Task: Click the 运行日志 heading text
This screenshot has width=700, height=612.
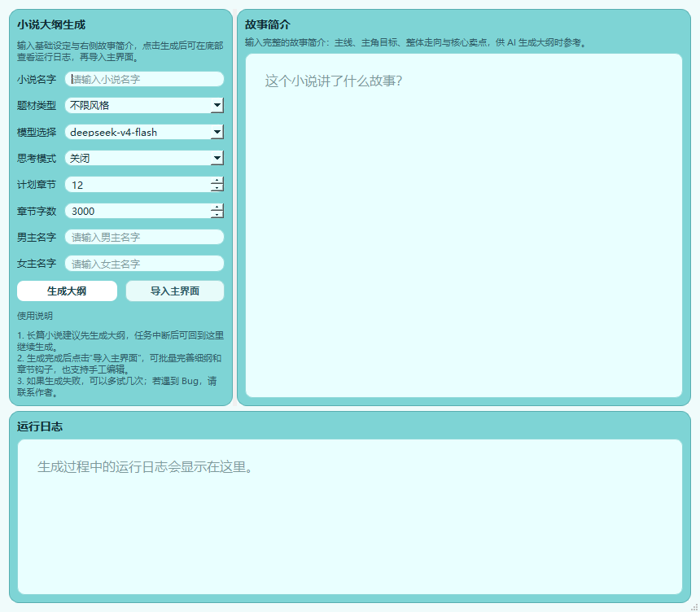Action: (40, 426)
